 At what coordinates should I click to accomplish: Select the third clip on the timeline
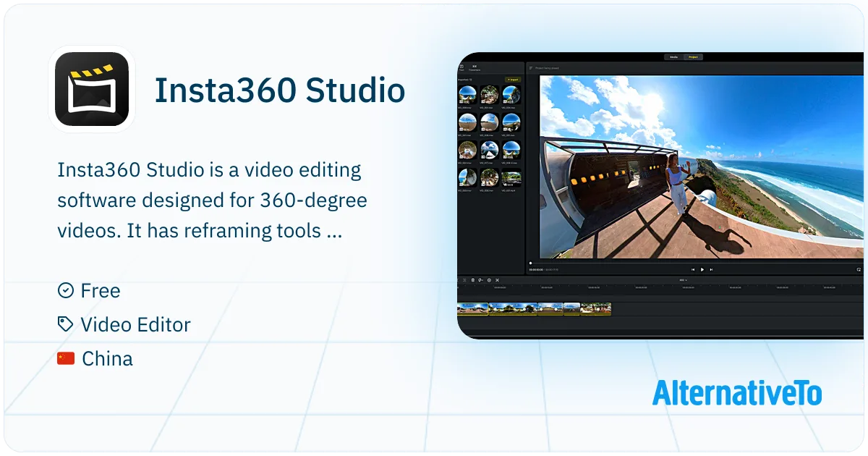(550, 309)
